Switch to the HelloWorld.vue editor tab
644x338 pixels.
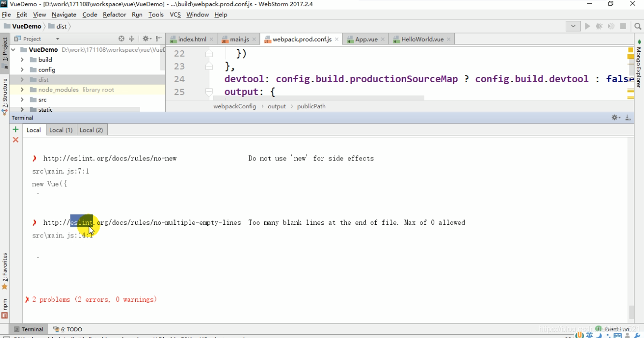coord(422,39)
